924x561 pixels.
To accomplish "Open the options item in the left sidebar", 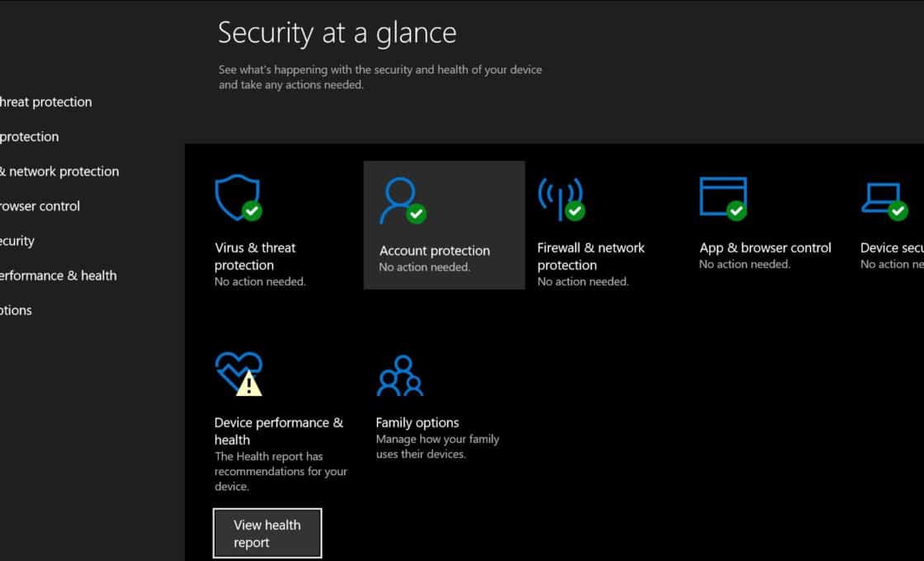I will 16,310.
